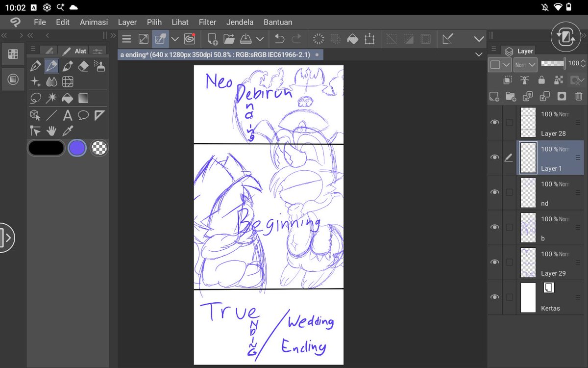Select the Decoration sparkle tool
This screenshot has width=588, height=368.
pyautogui.click(x=35, y=82)
